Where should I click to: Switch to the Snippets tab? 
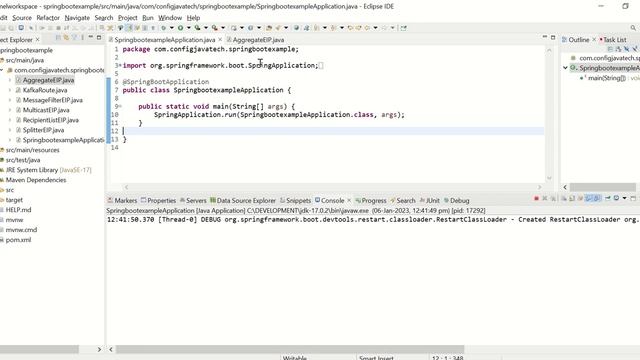296,200
